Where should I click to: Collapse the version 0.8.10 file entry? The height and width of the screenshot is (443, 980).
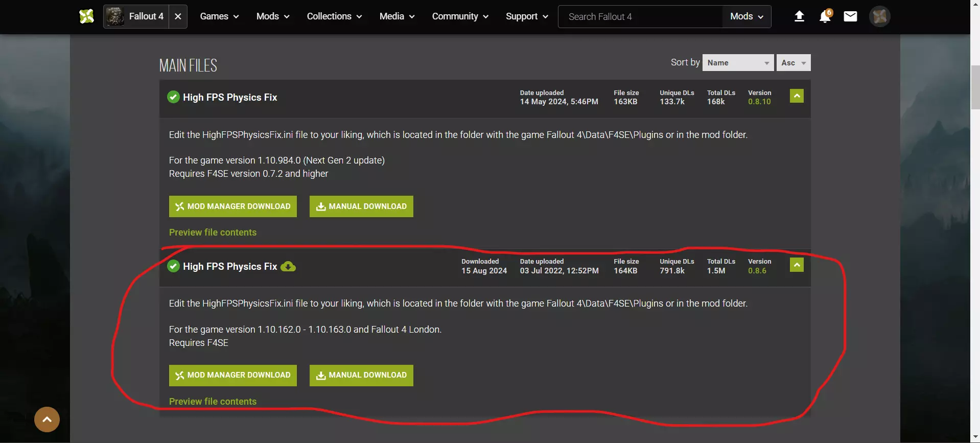(797, 96)
